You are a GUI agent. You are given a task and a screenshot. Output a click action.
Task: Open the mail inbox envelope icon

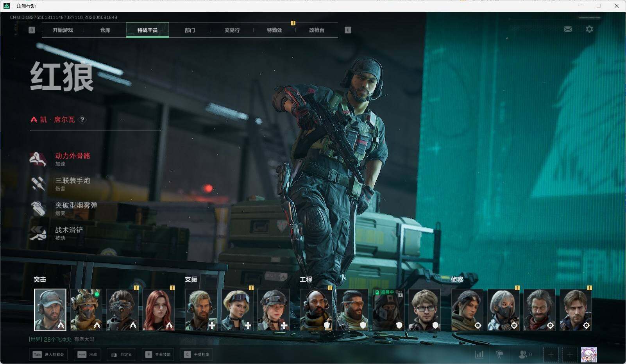pos(568,29)
